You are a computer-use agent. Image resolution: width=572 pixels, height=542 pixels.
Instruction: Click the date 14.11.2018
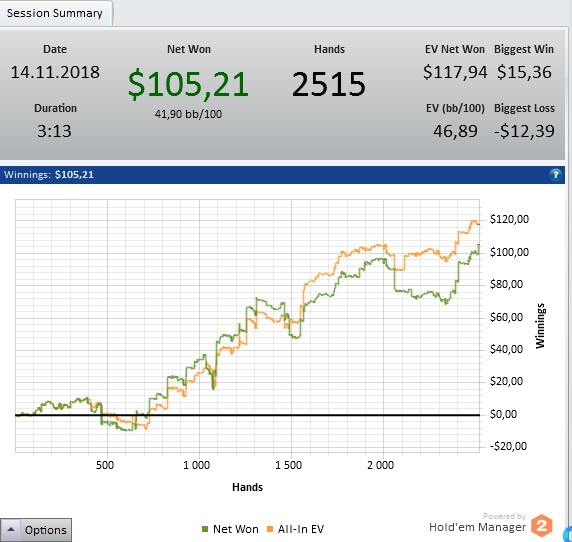(x=55, y=72)
